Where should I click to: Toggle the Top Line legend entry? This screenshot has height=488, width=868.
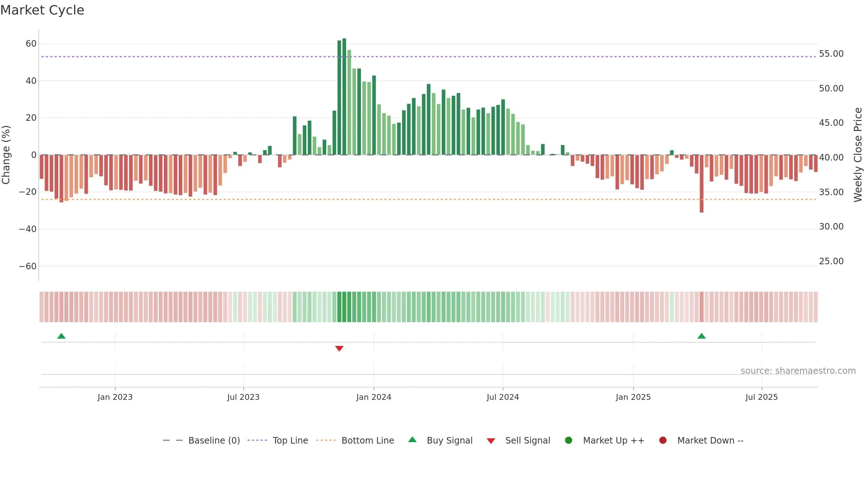[278, 440]
